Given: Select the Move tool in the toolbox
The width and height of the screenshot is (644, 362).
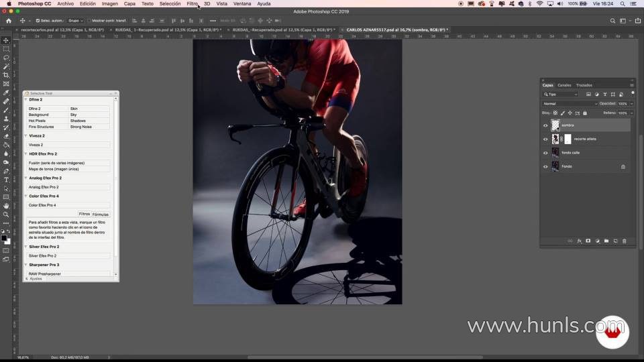Looking at the screenshot, I should pyautogui.click(x=6, y=40).
